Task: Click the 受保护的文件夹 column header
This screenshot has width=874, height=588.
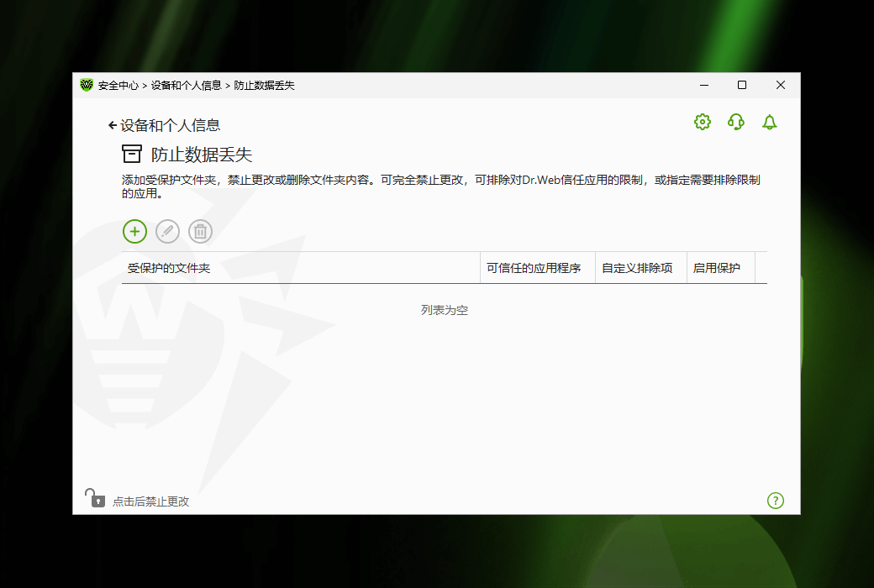Action: coord(301,268)
